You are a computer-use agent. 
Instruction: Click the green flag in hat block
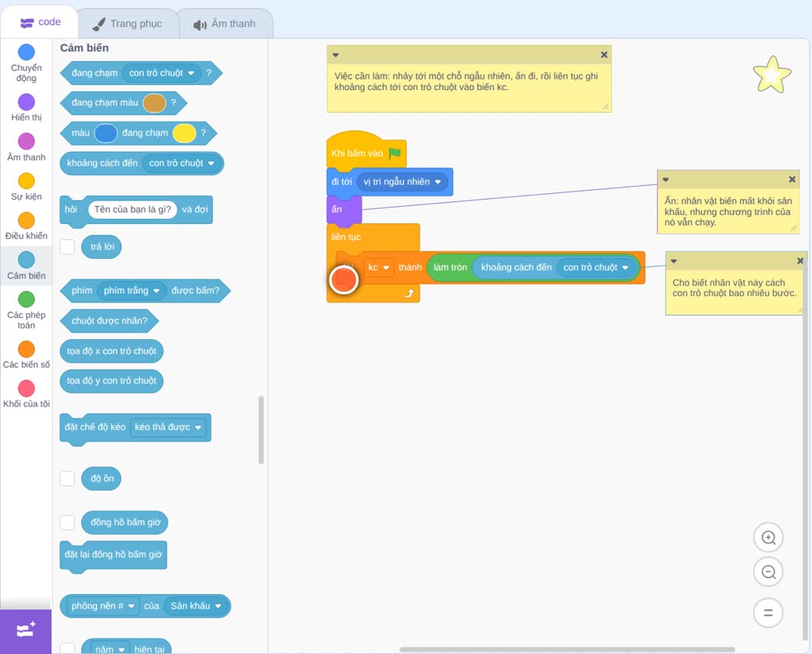[x=395, y=153]
